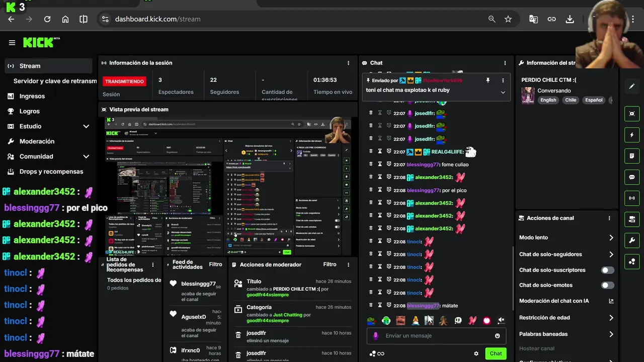Click the pencil edit stream info icon
The image size is (644, 362).
632,86
